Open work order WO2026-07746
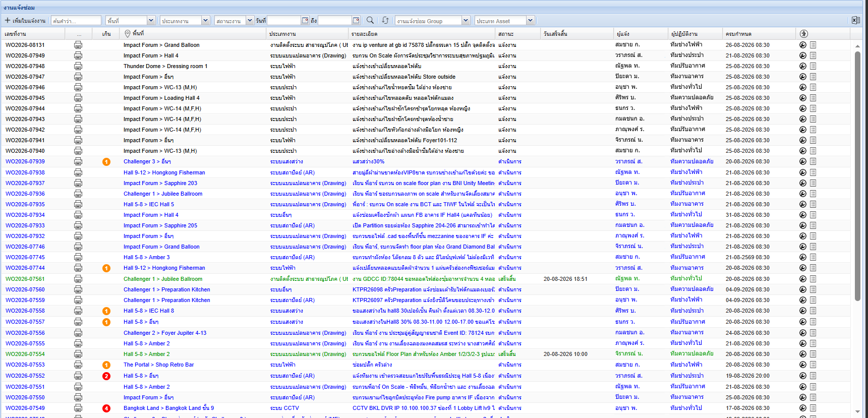Screen dimensions: 868x418 [25, 247]
